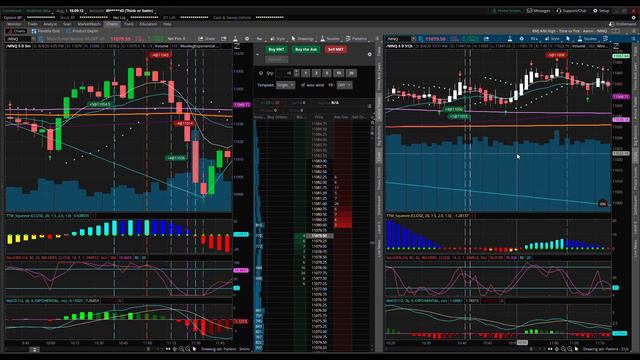This screenshot has height=360, width=640.
Task: Click the quantity input field
Action: 284,73
